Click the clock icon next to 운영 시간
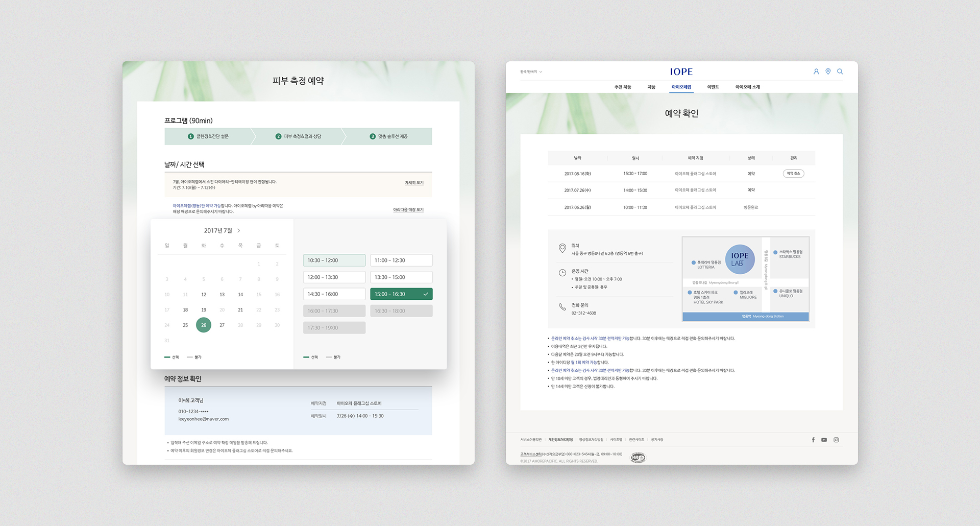 (562, 273)
